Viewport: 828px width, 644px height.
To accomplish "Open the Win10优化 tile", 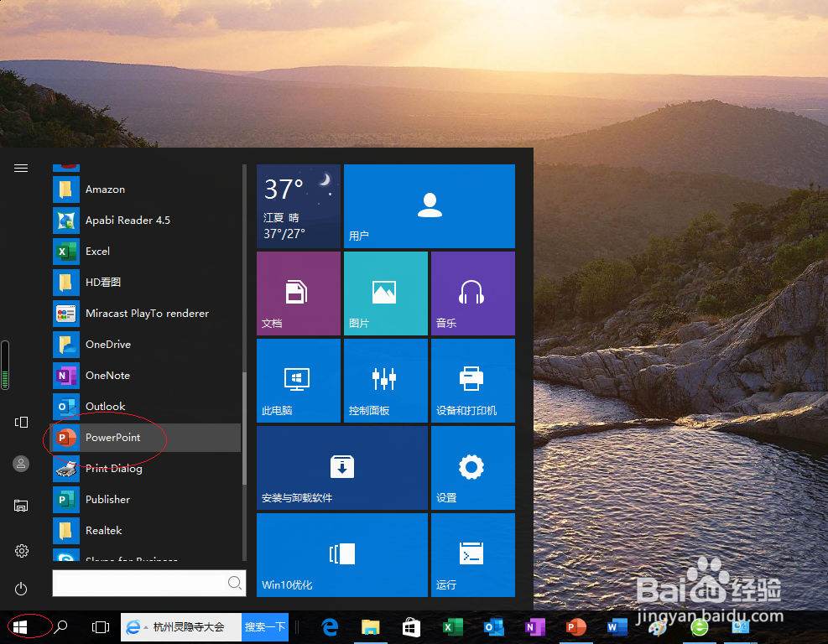I will [x=342, y=555].
